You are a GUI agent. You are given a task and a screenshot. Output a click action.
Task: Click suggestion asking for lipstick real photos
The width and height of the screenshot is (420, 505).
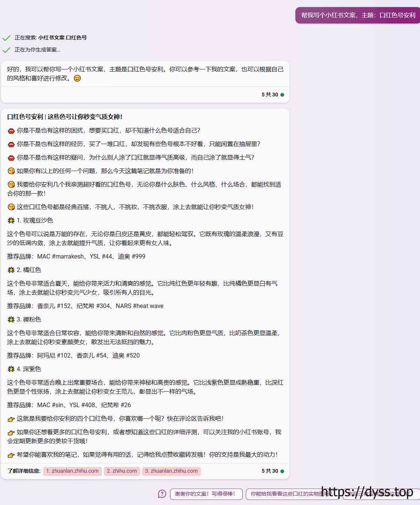(x=293, y=494)
